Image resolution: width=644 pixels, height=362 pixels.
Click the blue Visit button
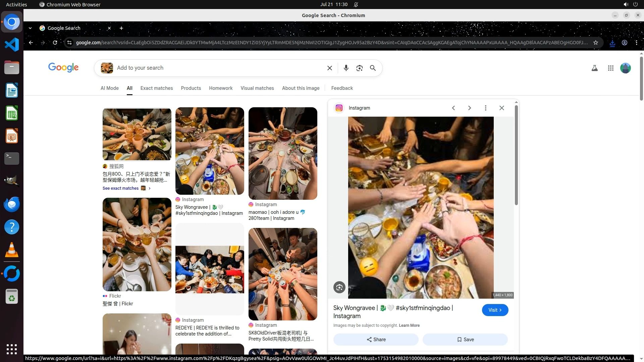(x=495, y=310)
